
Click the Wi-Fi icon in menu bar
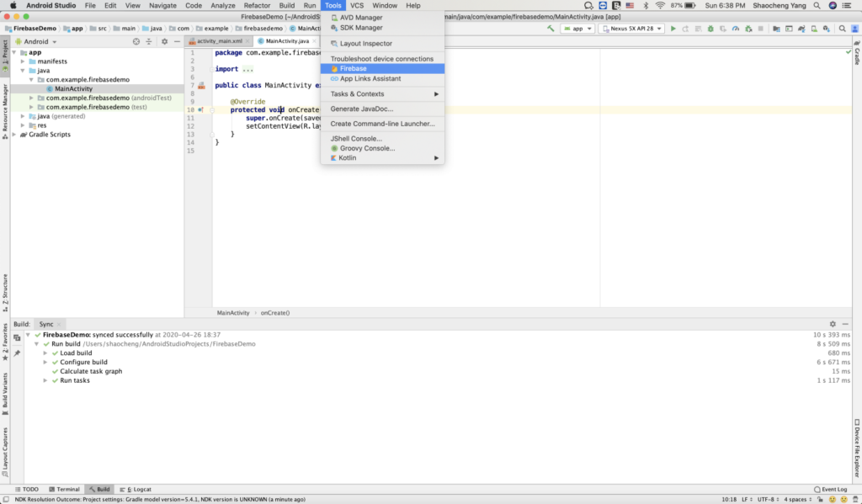tap(660, 6)
